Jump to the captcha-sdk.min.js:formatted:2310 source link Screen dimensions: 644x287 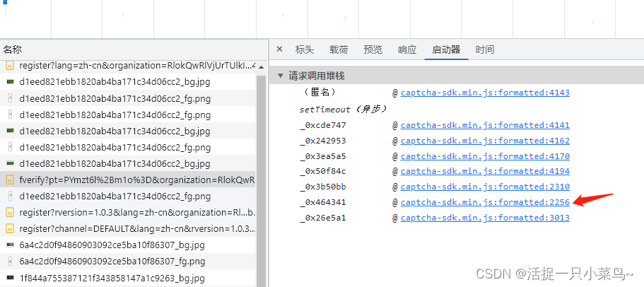click(x=485, y=187)
